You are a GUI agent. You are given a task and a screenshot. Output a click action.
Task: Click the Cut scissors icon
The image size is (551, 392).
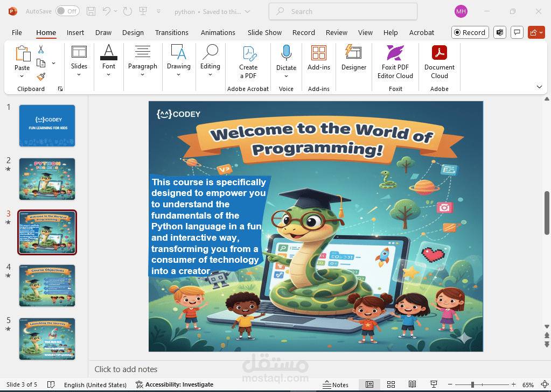coord(41,49)
